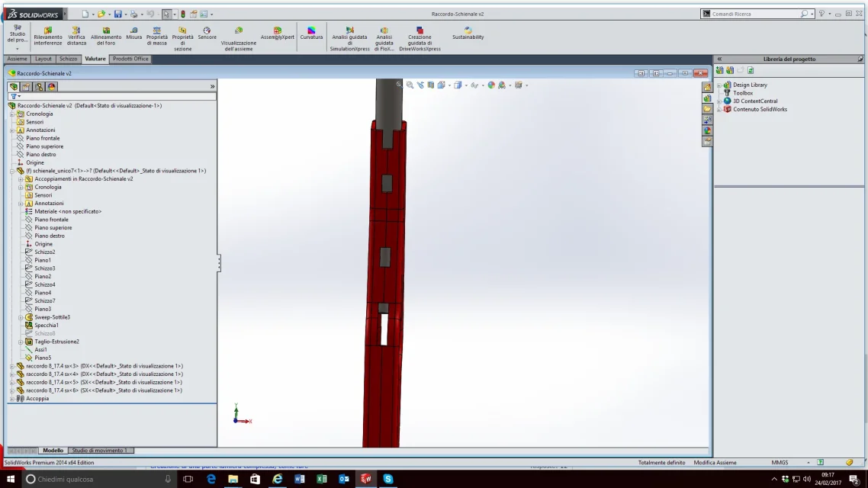
Task: Open the Sustainability tool
Action: 468,34
